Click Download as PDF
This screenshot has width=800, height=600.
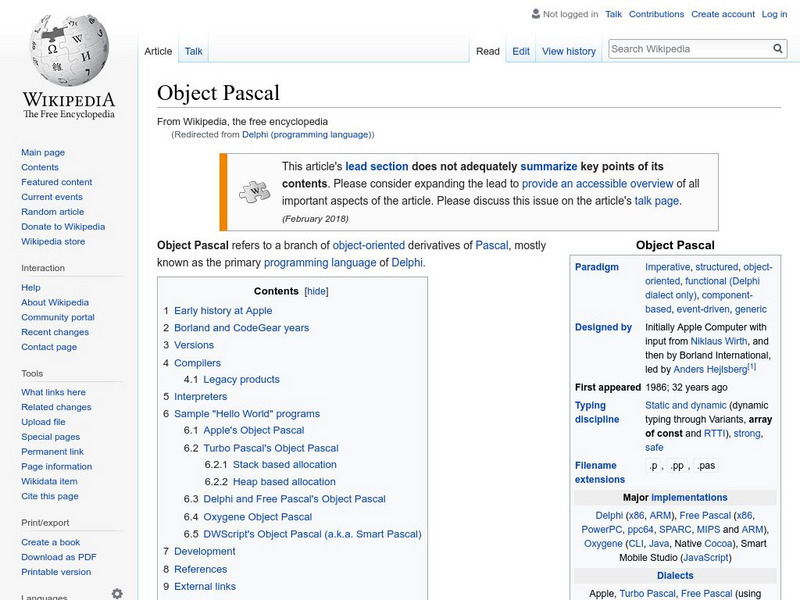[59, 557]
